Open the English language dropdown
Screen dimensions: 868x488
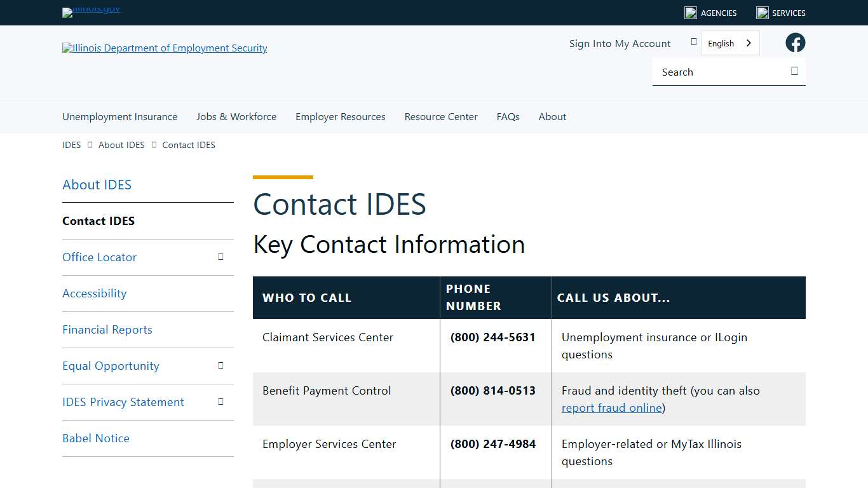pyautogui.click(x=729, y=43)
